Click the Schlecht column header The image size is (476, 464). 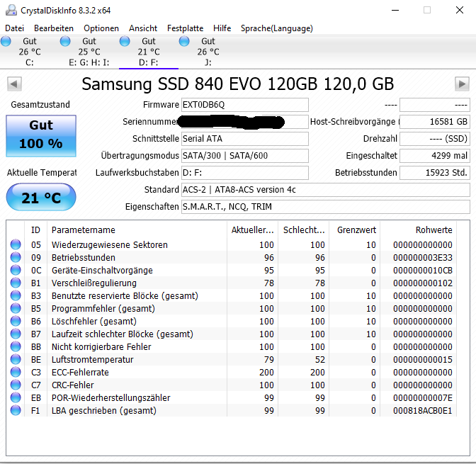(x=304, y=230)
